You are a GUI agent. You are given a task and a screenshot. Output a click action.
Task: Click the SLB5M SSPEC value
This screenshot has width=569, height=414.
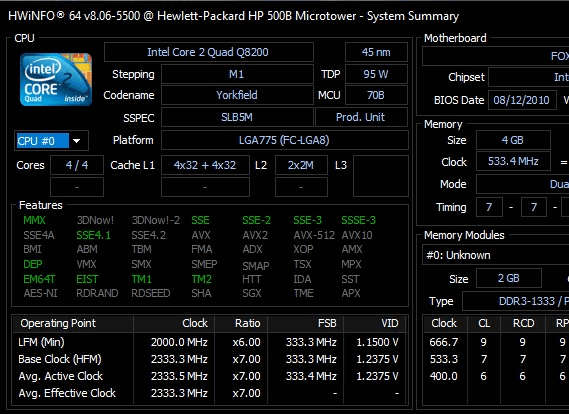click(x=237, y=117)
